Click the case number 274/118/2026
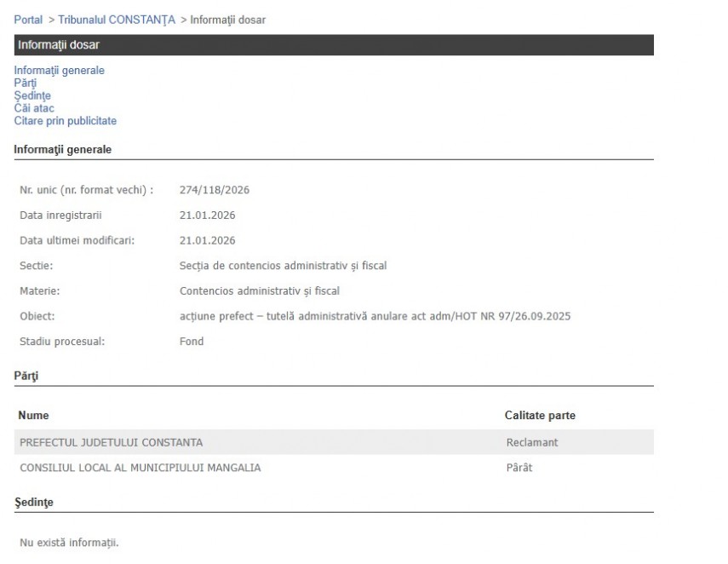This screenshot has height=564, width=728. pos(215,189)
